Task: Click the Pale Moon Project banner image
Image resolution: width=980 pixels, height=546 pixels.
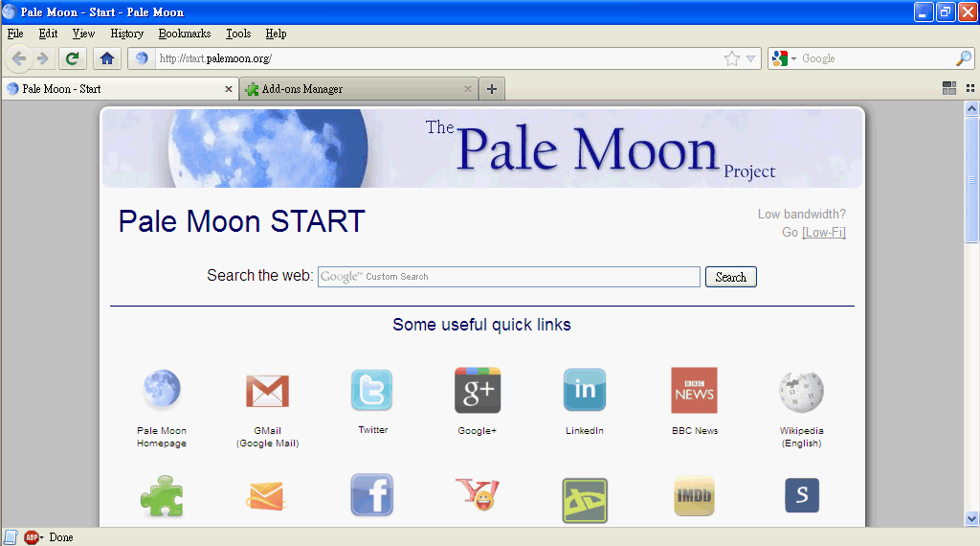Action: point(482,148)
